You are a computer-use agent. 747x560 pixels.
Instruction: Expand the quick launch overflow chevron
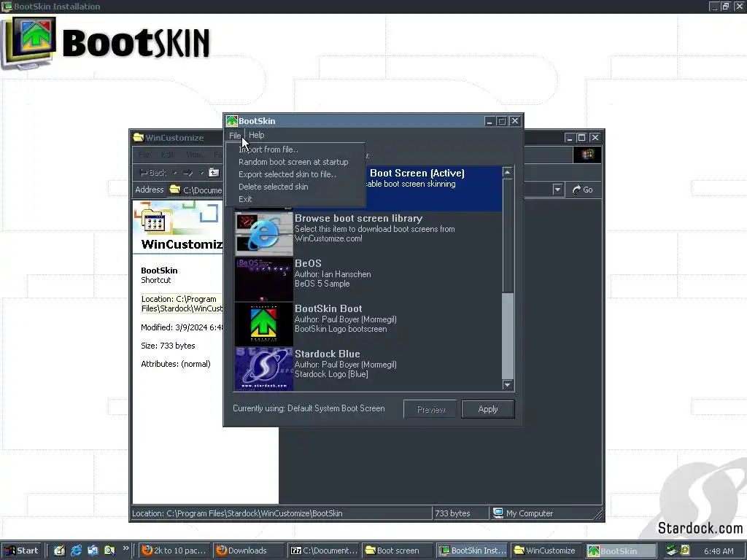125,548
